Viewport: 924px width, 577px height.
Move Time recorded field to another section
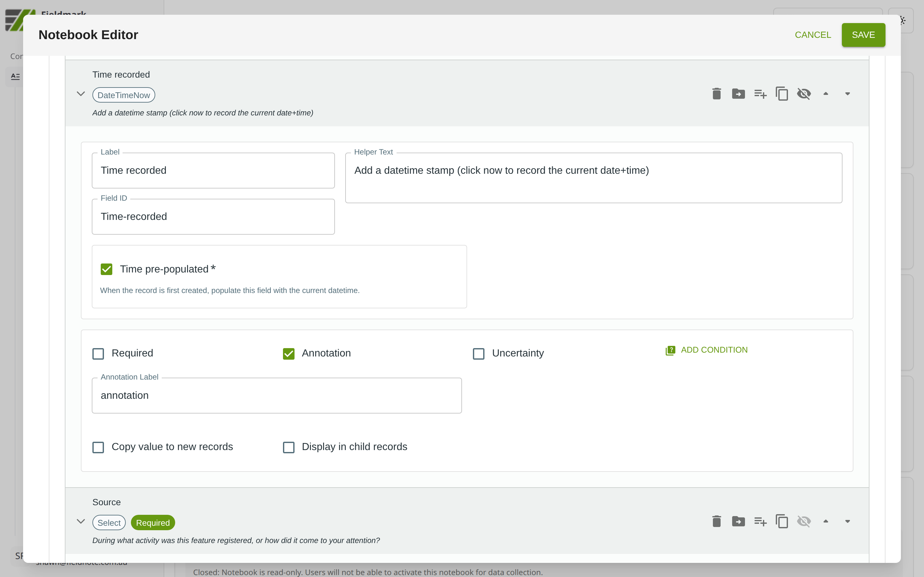click(x=738, y=94)
